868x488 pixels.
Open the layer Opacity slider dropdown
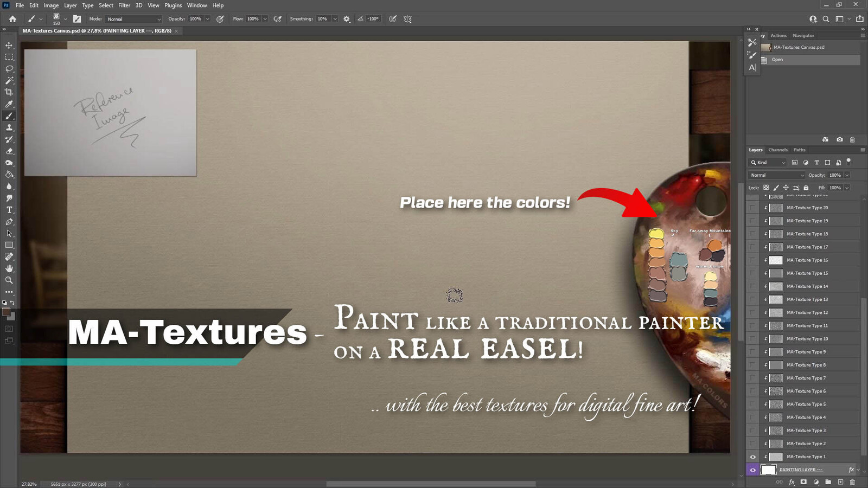[x=847, y=175]
